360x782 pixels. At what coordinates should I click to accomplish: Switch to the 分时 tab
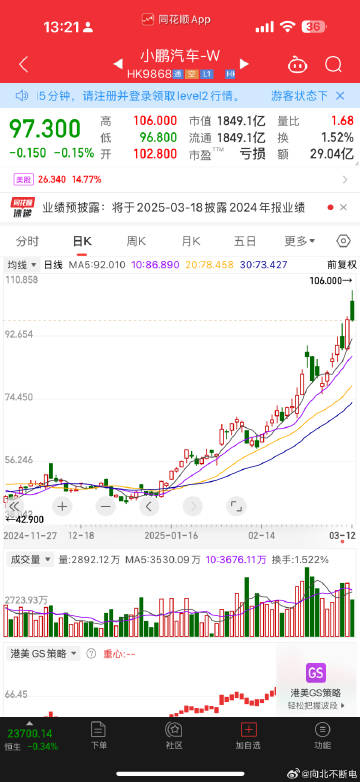pos(27,241)
